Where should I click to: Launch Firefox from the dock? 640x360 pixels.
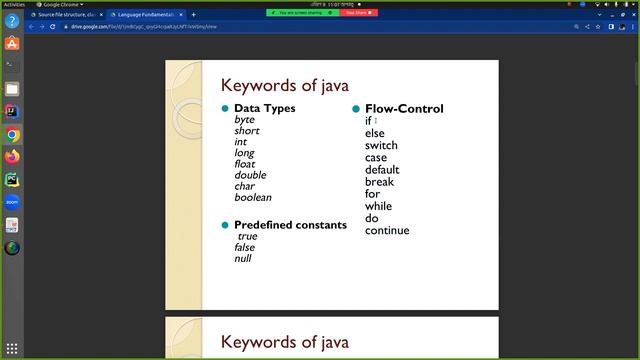point(12,157)
